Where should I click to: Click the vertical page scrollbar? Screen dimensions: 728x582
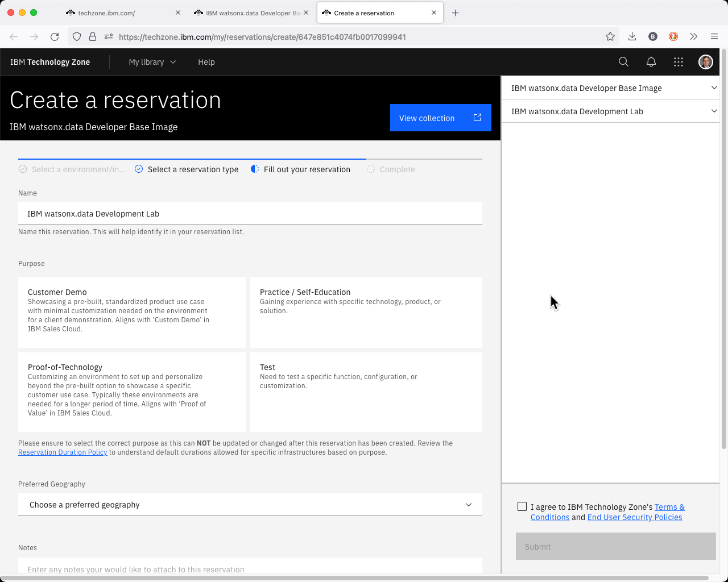[x=724, y=250]
